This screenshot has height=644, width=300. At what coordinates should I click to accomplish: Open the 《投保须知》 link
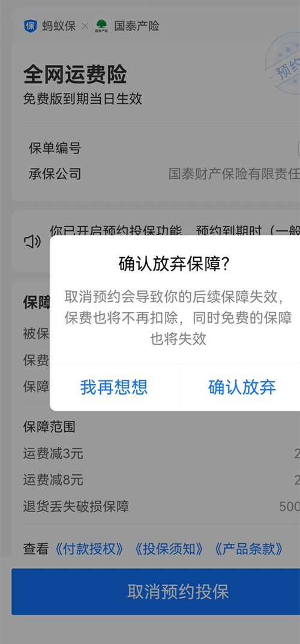pos(169,549)
